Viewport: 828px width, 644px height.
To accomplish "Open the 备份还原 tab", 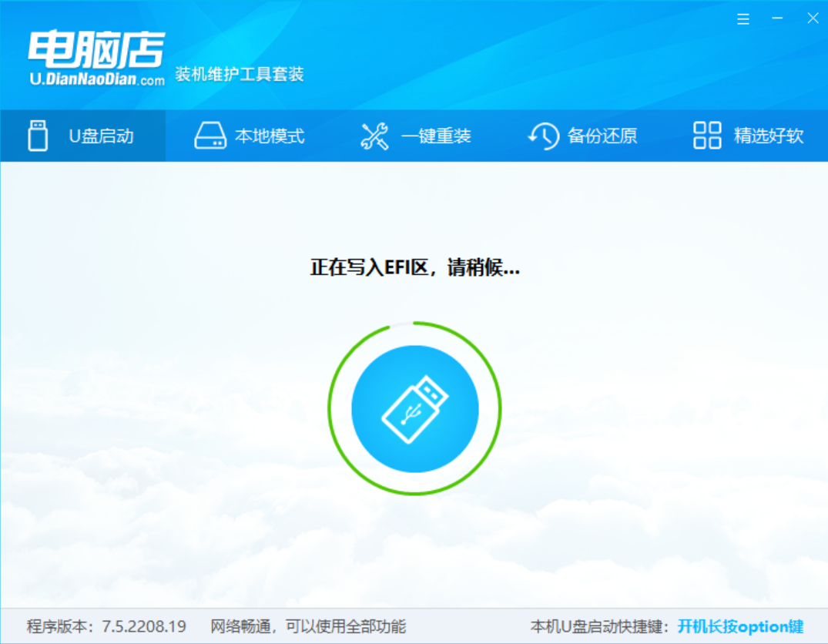I will coord(581,136).
